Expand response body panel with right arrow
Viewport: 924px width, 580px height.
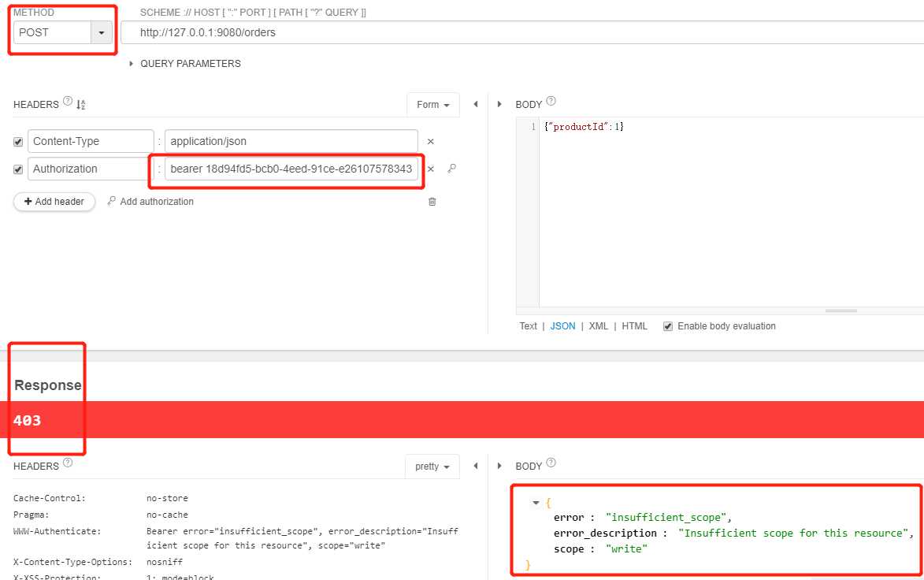point(499,466)
